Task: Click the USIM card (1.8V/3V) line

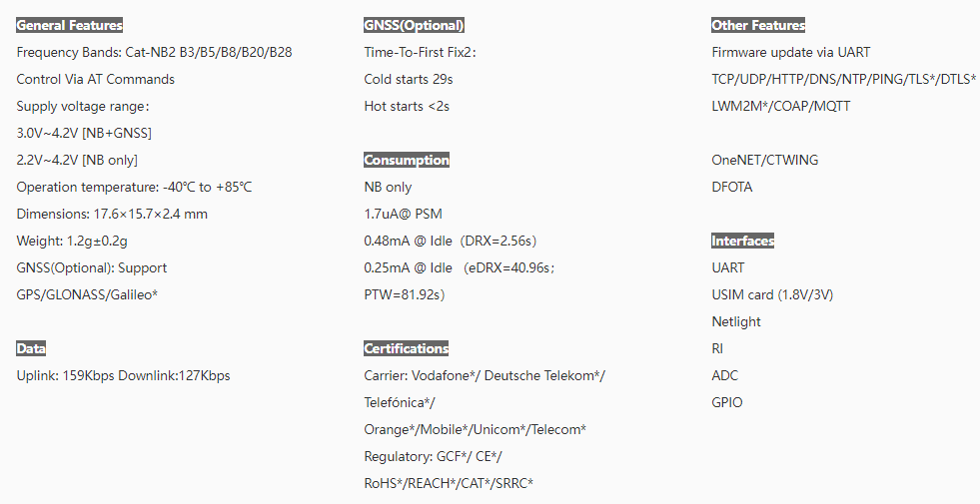Action: click(772, 294)
